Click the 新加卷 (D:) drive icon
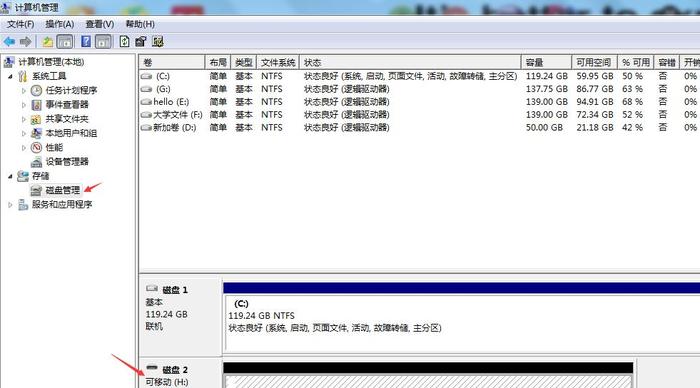 146,128
